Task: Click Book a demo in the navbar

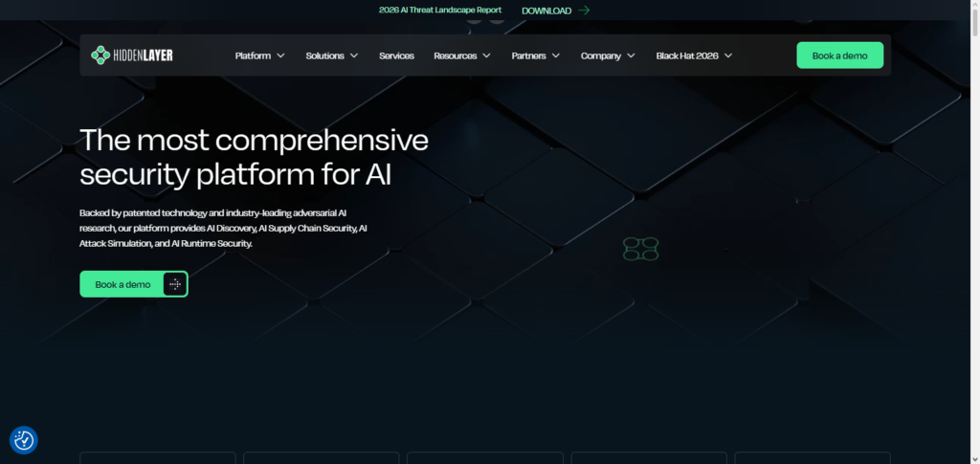Action: tap(839, 55)
